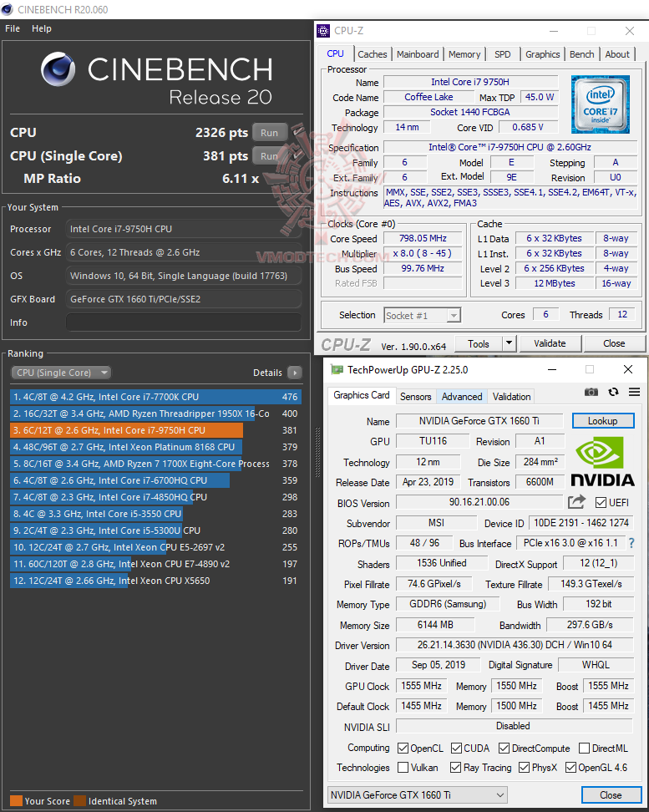Switch to Graphics tab in CPU-Z
This screenshot has width=649, height=812.
[542, 54]
